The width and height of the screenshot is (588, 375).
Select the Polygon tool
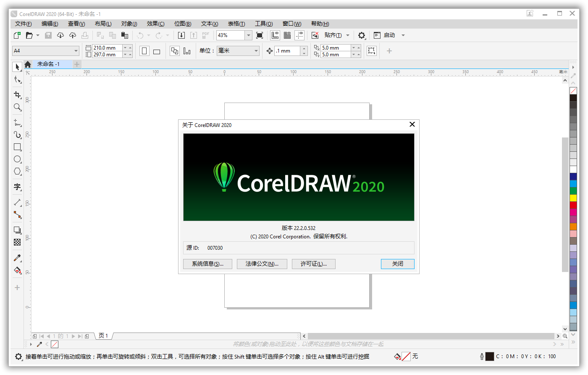pyautogui.click(x=17, y=171)
